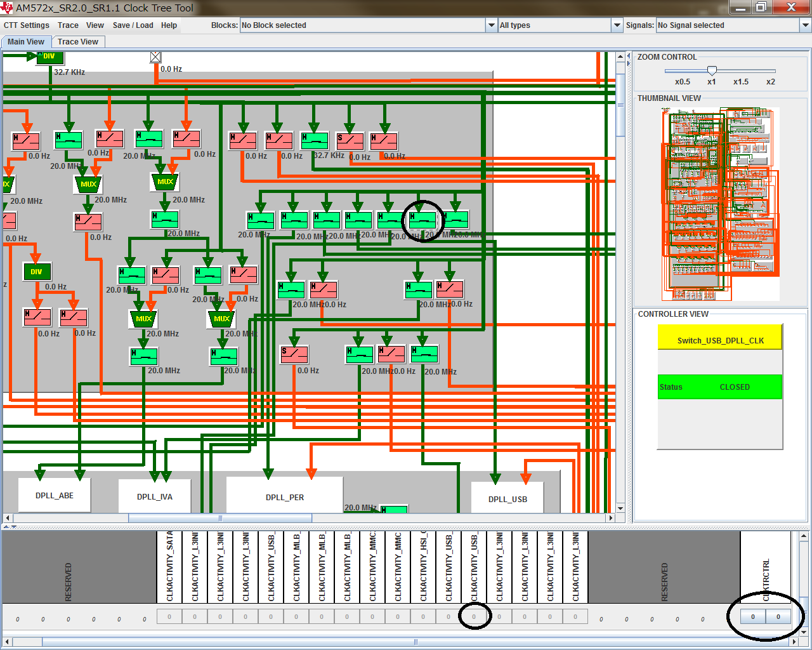Toggle the CLKACTIVITY_SATA bit value
Screen dimensions: 812x650
(169, 616)
